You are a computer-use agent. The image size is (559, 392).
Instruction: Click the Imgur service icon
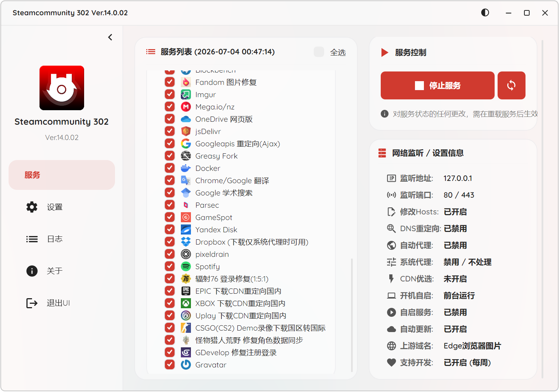click(x=186, y=95)
